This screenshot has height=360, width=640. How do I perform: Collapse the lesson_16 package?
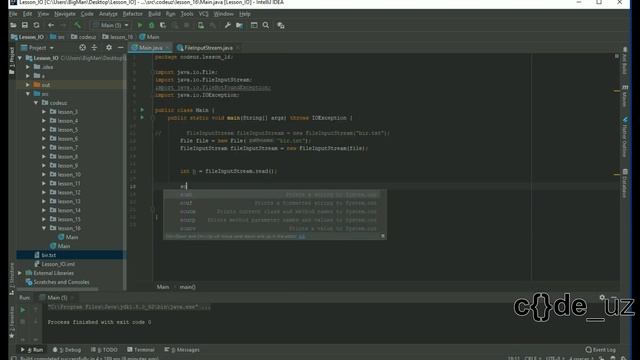click(44, 228)
